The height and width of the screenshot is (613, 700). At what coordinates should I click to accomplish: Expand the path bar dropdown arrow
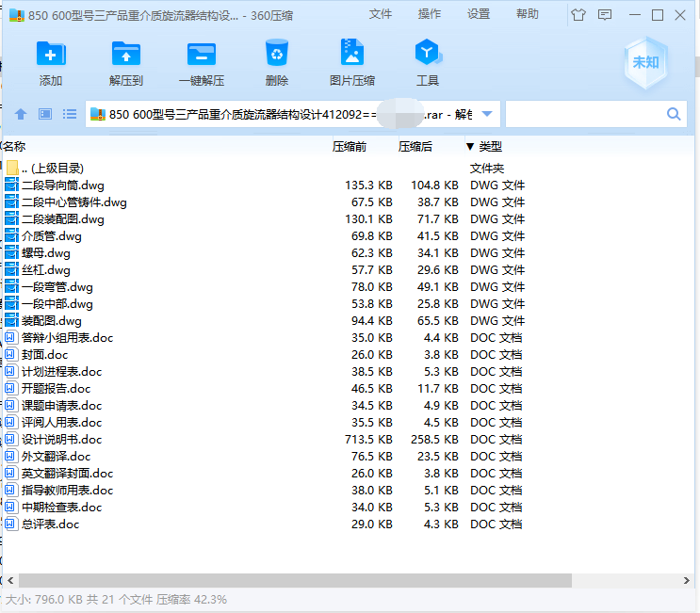click(x=487, y=114)
